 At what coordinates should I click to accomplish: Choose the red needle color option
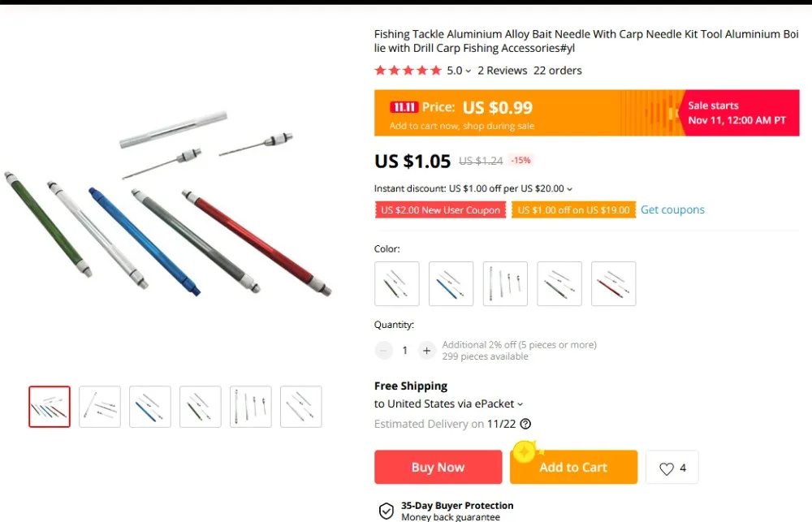tap(614, 284)
